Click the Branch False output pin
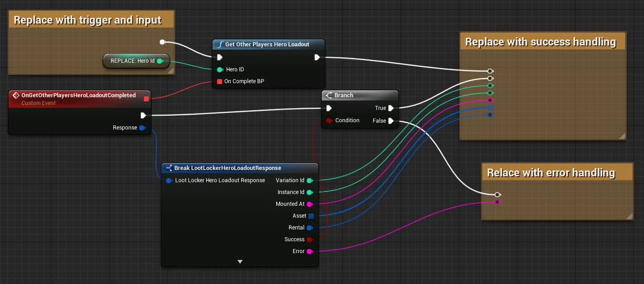 click(x=391, y=121)
